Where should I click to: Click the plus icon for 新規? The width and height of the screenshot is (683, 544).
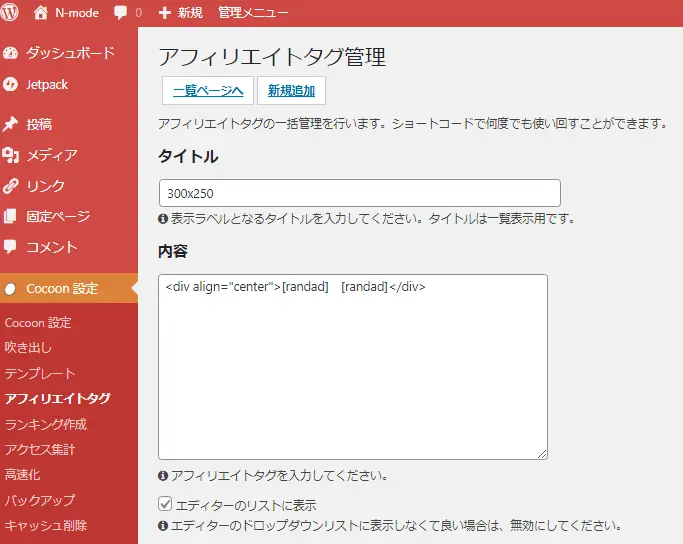pos(165,13)
